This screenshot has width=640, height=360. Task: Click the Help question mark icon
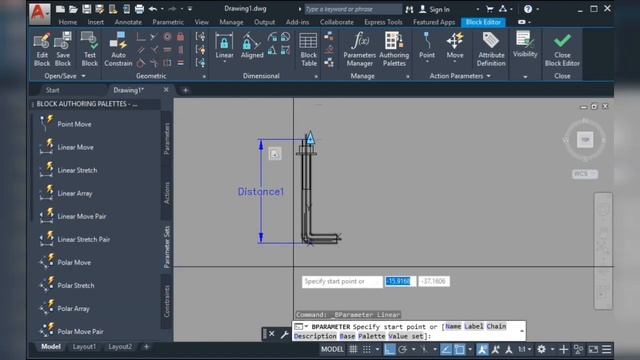pyautogui.click(x=528, y=9)
